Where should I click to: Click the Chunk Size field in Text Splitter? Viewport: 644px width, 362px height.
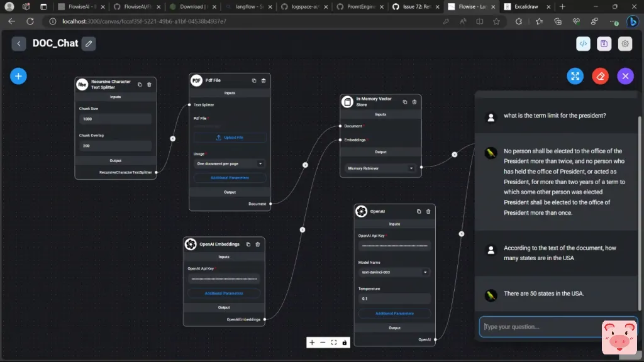click(115, 119)
